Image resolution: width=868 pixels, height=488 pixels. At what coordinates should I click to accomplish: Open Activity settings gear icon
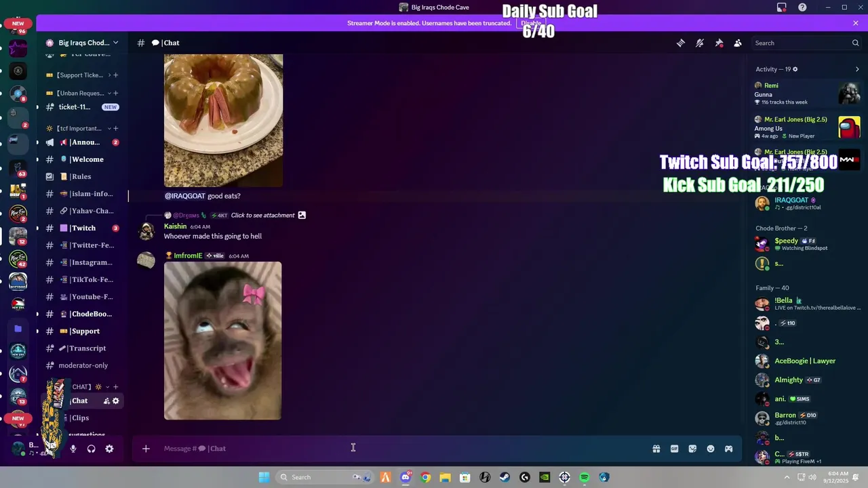[x=795, y=69]
